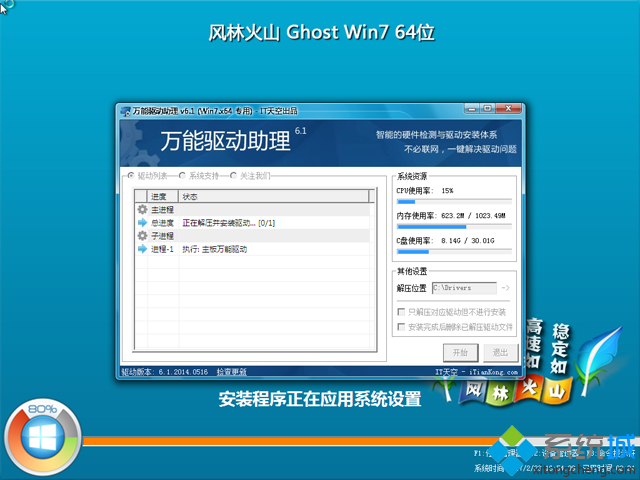Enable 只解压对应驱动但不进行安装 checkbox

[x=401, y=312]
